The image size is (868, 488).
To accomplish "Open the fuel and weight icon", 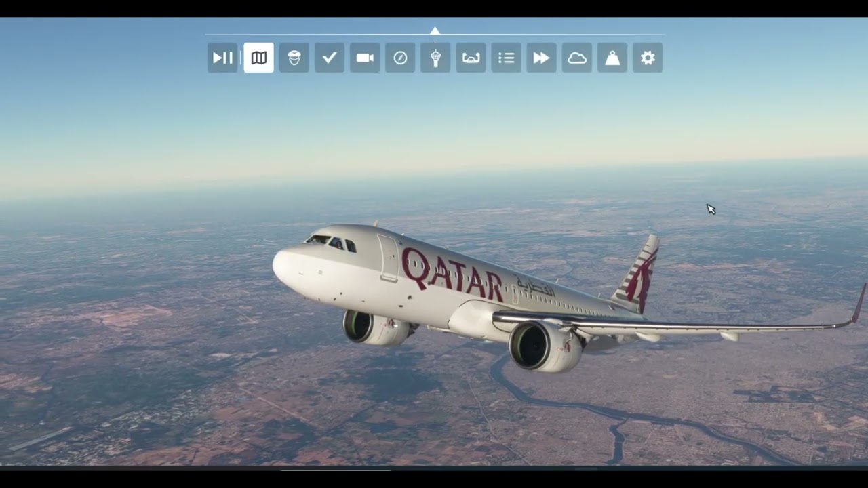I will coord(612,58).
